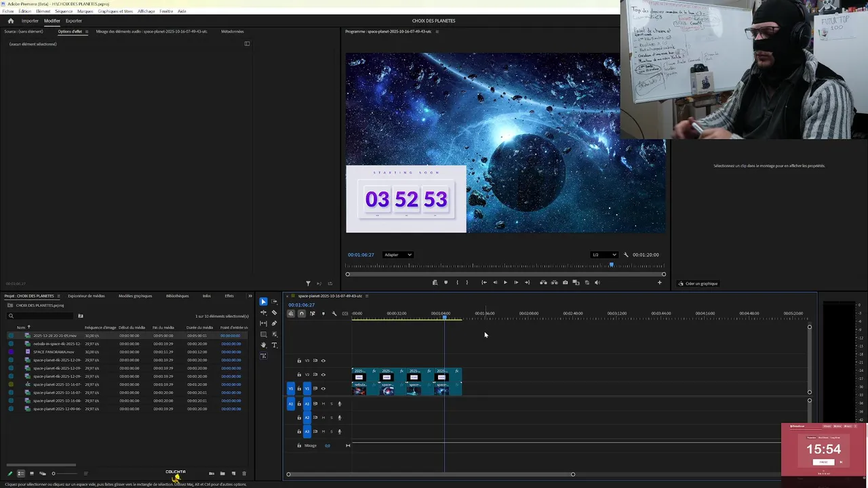Switch to the Effets tab

(x=229, y=296)
